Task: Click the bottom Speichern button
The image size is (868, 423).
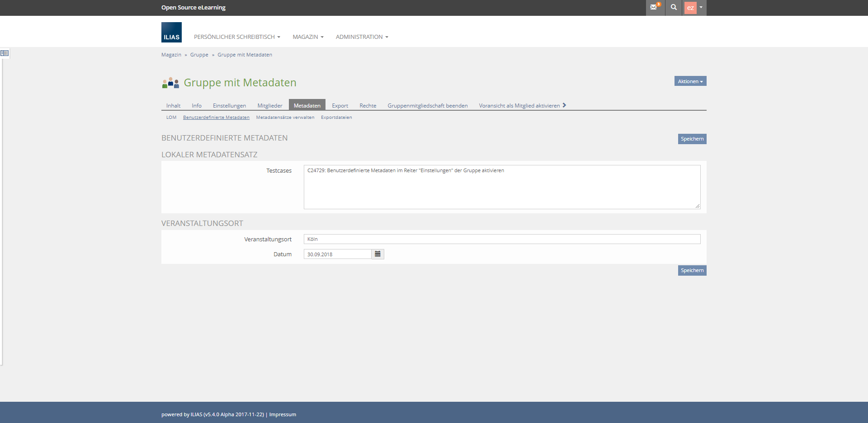Action: pos(692,270)
